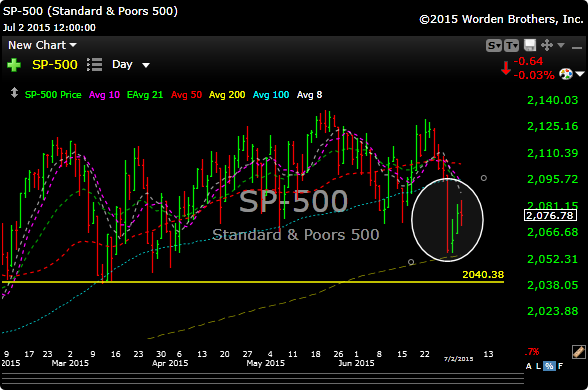The width and height of the screenshot is (588, 390).
Task: Click the green plus add-plot icon
Action: [14, 65]
